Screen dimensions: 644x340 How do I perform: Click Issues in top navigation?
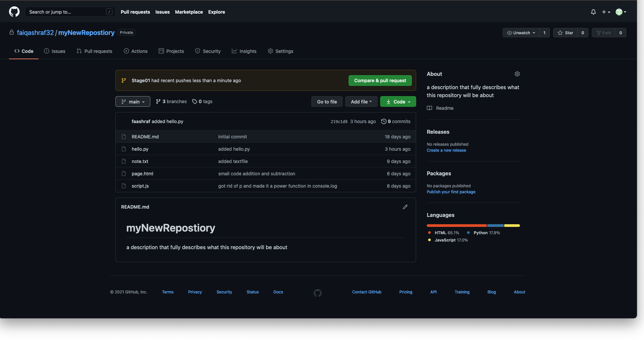point(162,12)
